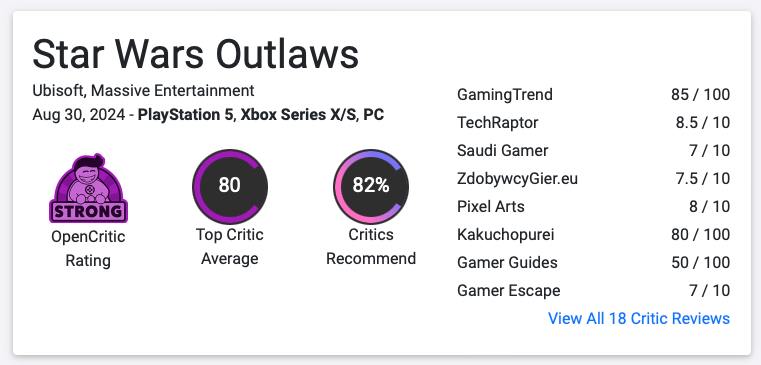This screenshot has height=365, width=761.
Task: Click the 80 Top Critic Average circle
Action: [230, 186]
